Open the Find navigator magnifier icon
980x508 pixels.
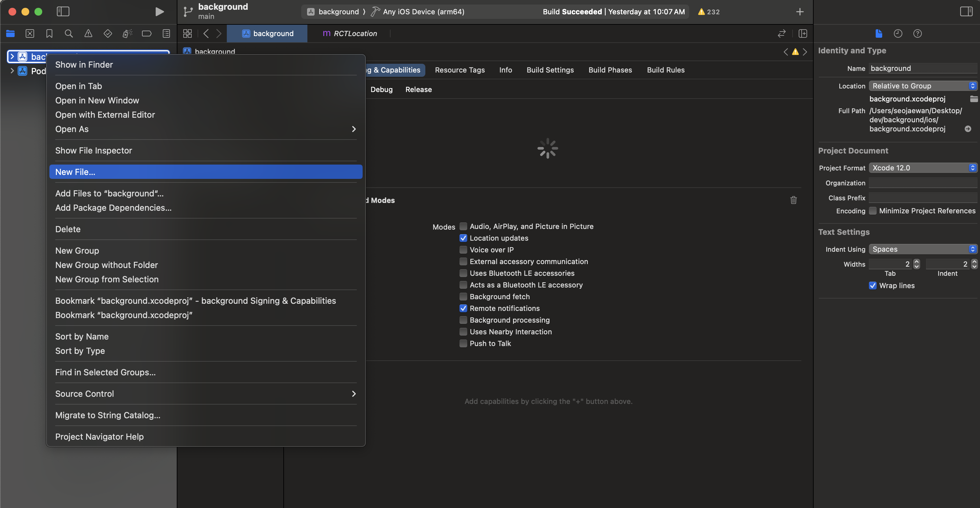tap(69, 33)
